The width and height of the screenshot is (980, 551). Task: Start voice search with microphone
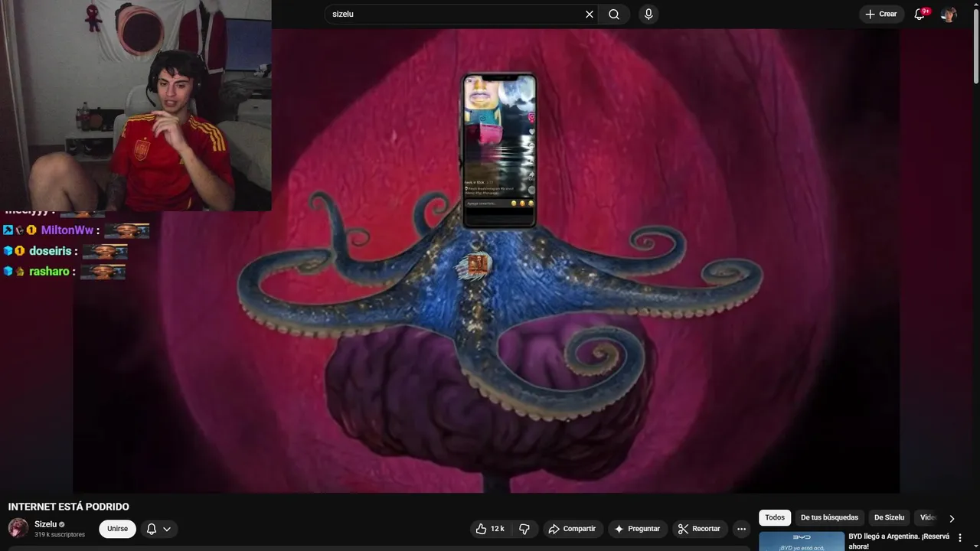coord(648,14)
